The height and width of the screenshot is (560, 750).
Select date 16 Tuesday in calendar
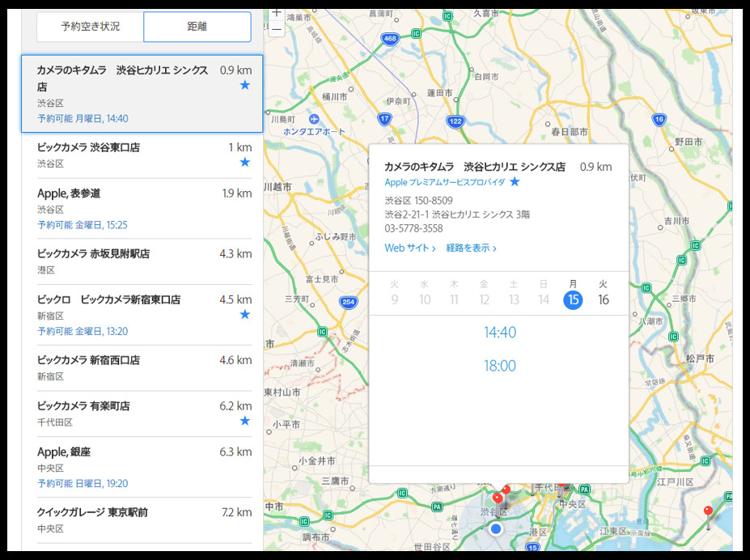click(604, 300)
